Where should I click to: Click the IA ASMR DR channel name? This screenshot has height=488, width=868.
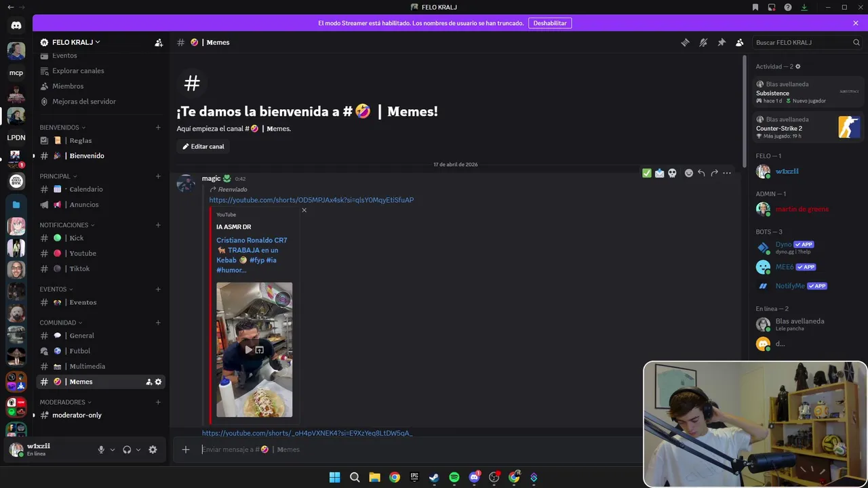(x=233, y=227)
